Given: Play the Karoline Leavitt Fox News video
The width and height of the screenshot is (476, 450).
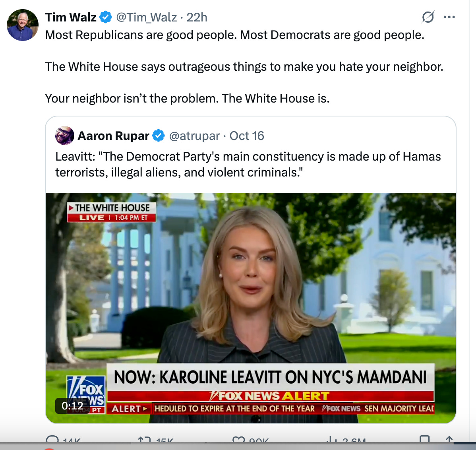Looking at the screenshot, I should (250, 308).
